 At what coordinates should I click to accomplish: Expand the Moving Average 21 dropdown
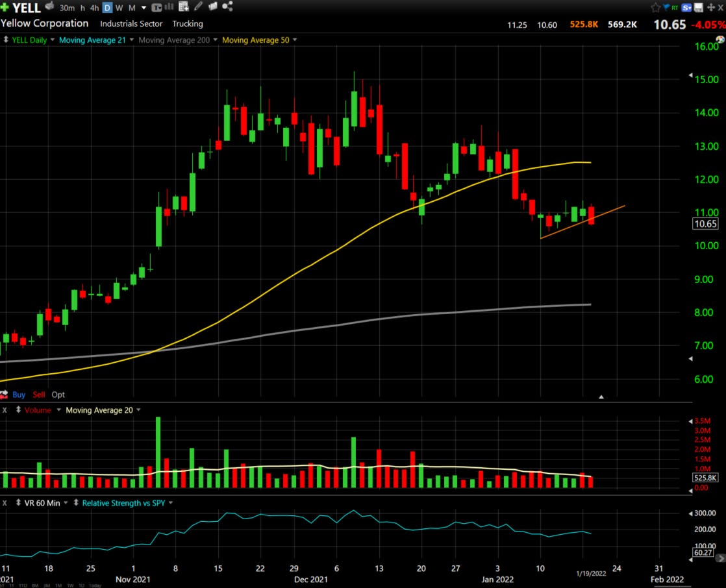(x=131, y=40)
